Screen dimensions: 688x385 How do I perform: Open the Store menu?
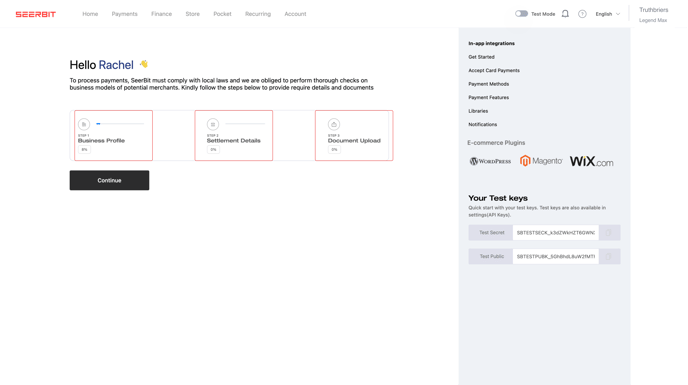pyautogui.click(x=192, y=14)
